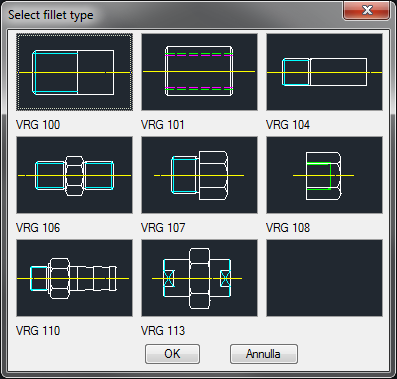This screenshot has height=379, width=397.
Task: Click the VRG 113 label text
Action: [163, 331]
